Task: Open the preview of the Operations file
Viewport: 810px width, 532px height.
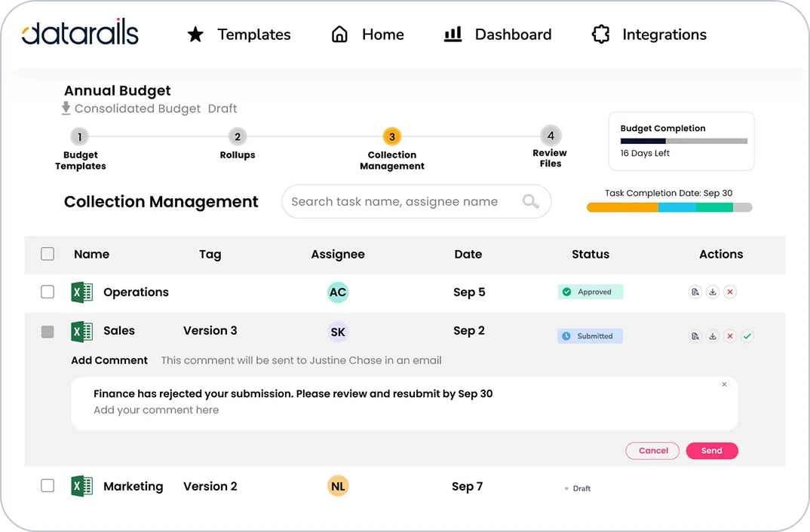Action: (x=695, y=292)
